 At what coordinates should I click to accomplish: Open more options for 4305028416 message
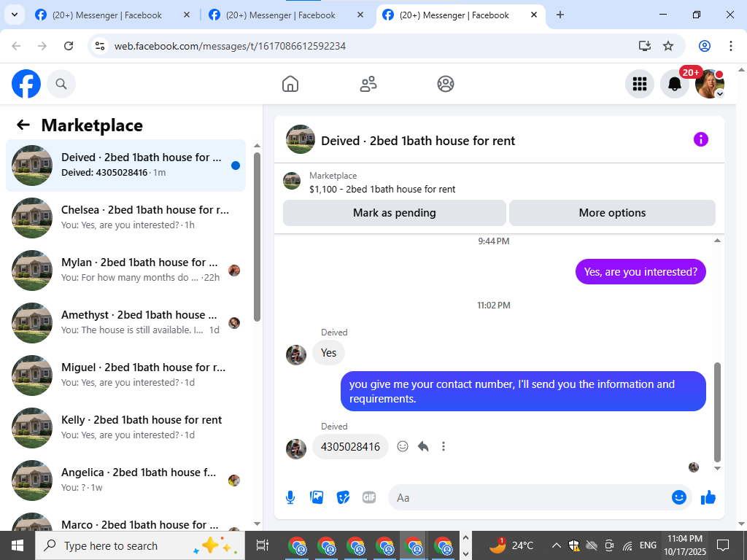point(444,446)
